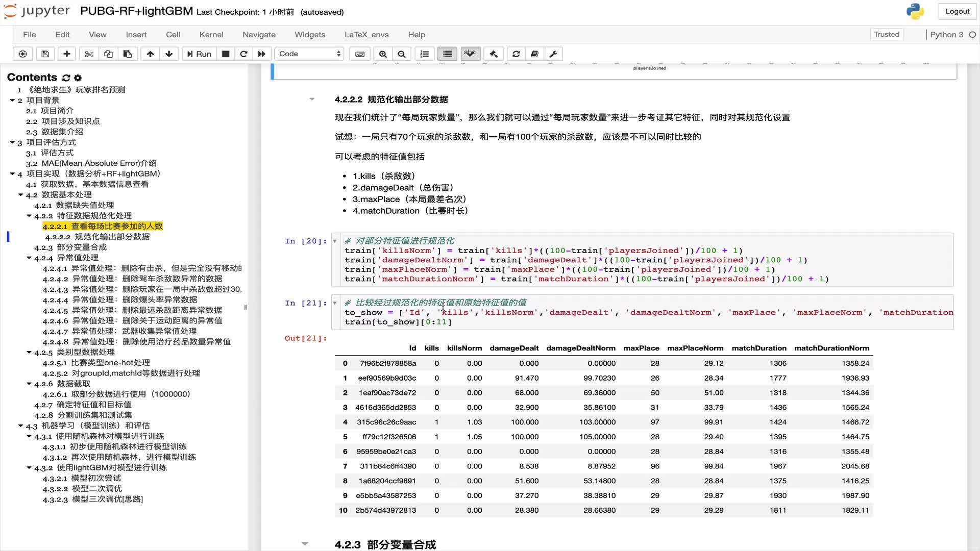The image size is (980, 551).
Task: Copy selected cells icon
Action: pyautogui.click(x=108, y=54)
